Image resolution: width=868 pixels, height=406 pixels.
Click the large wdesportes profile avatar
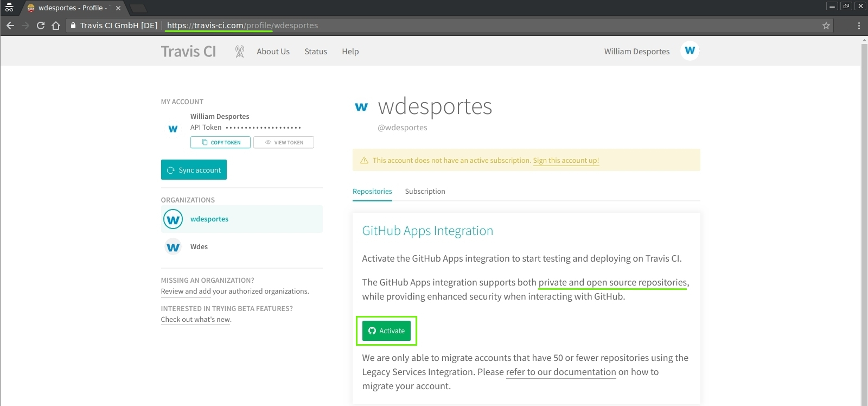(361, 107)
